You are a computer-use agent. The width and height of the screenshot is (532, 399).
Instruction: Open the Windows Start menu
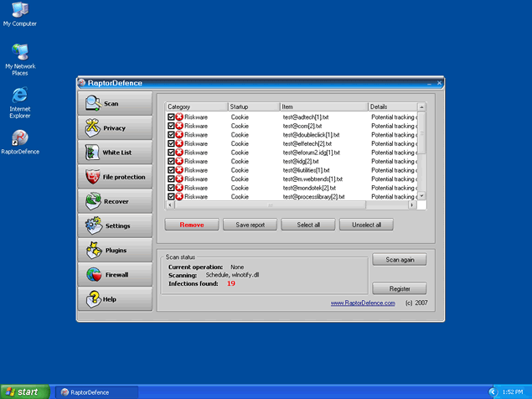tap(23, 391)
